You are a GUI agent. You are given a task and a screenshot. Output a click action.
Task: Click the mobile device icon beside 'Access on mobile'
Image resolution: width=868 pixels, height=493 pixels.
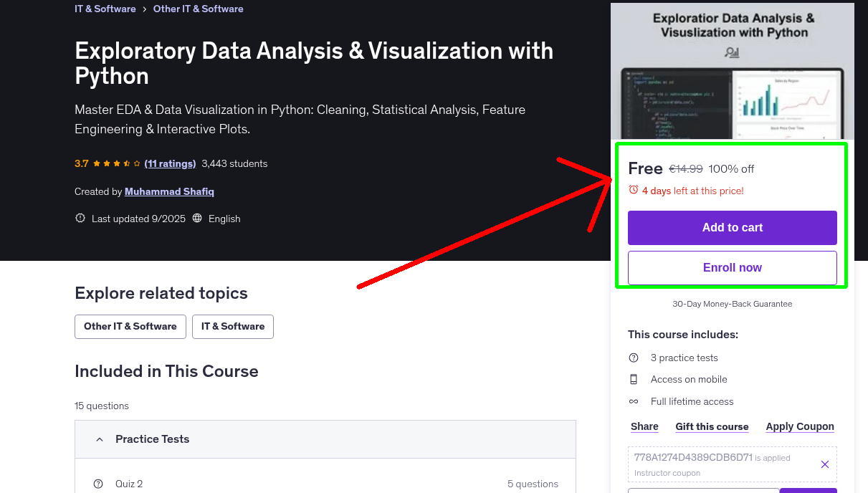click(634, 379)
